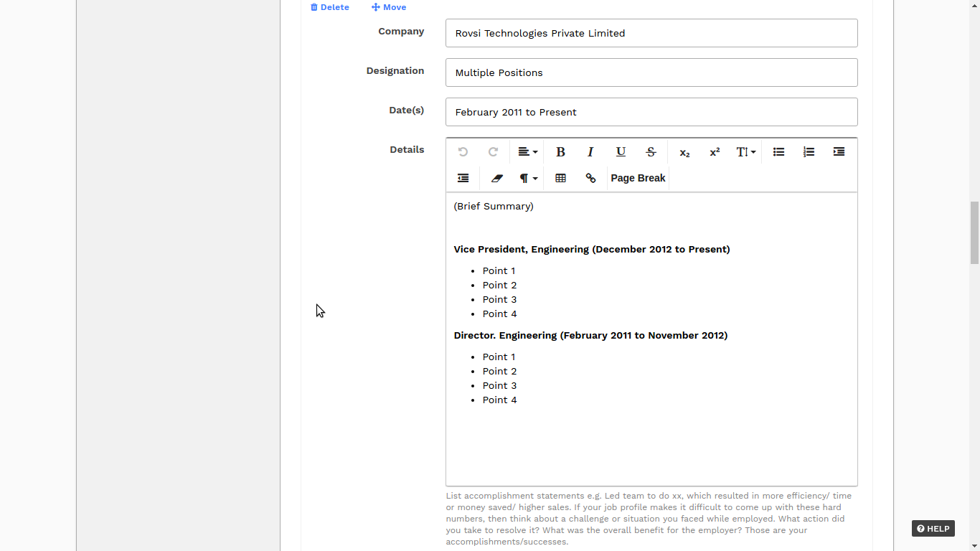Click 'Point 4' under Director. Engineering
The height and width of the screenshot is (551, 980).
499,400
